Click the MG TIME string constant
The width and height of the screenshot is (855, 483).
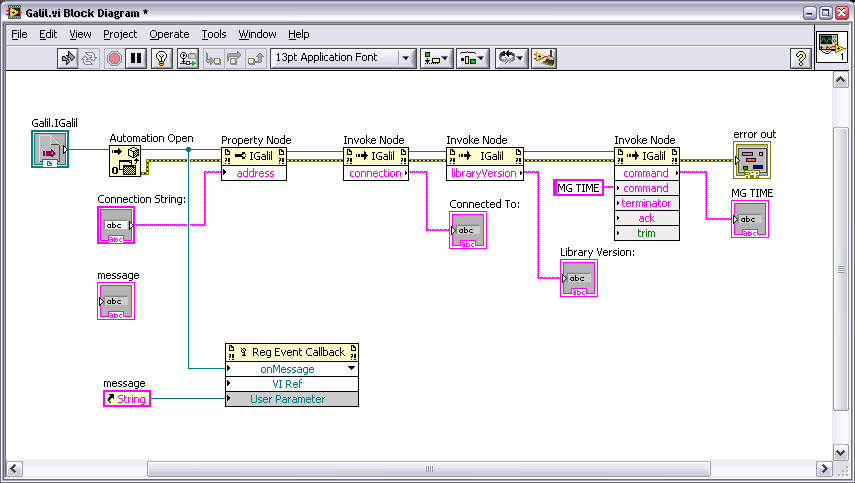point(578,188)
